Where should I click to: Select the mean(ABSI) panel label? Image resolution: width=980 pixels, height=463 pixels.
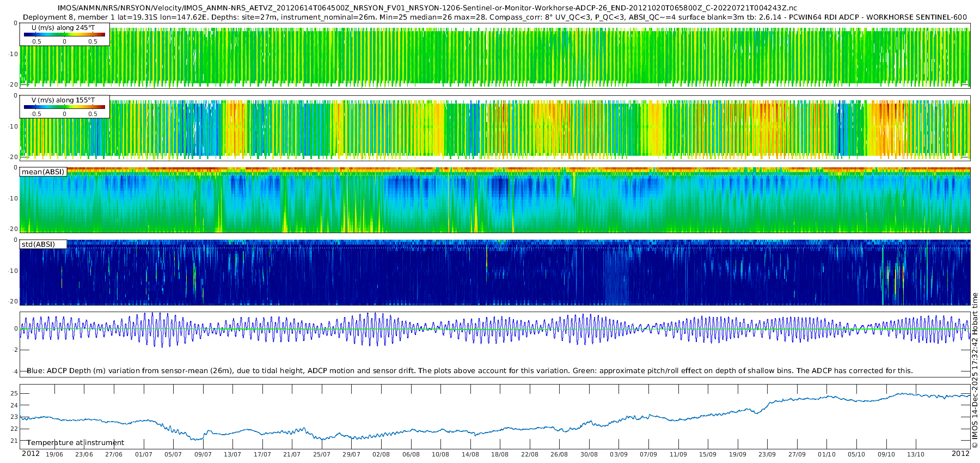point(43,172)
